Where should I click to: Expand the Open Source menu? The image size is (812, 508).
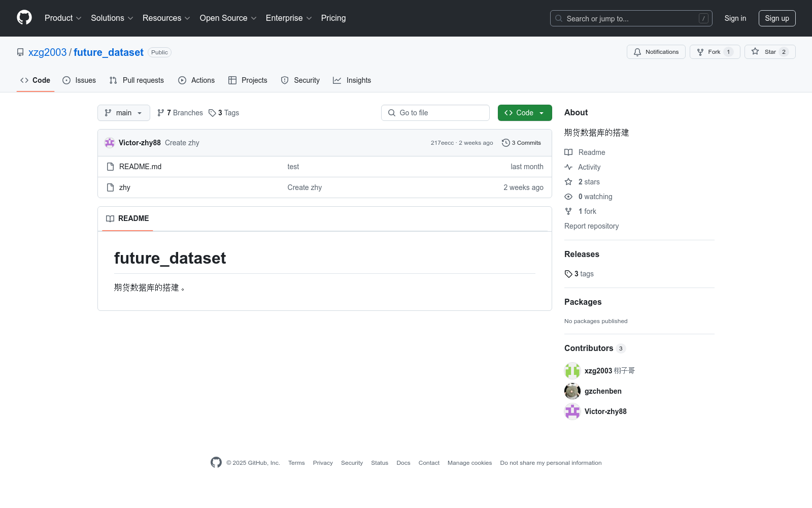point(228,18)
